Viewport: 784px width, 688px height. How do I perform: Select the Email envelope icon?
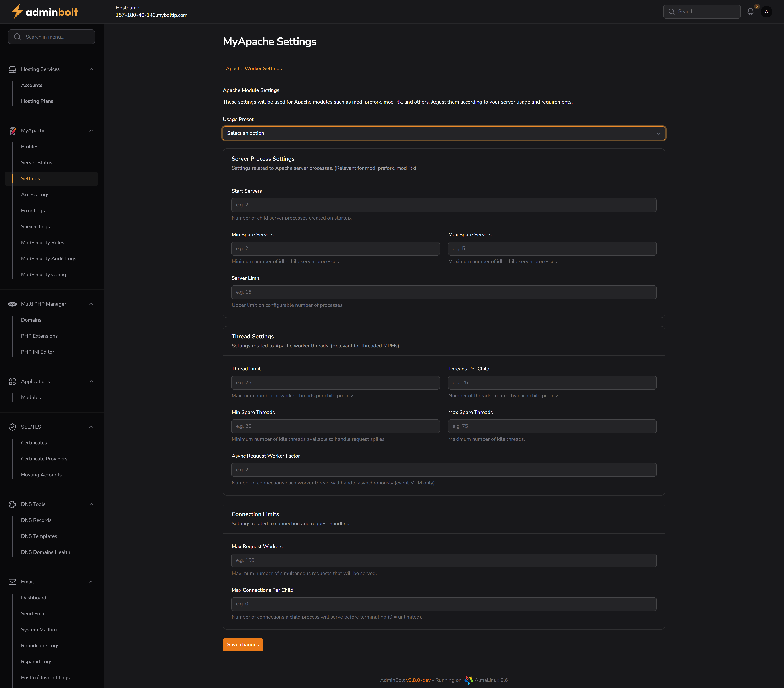tap(12, 582)
